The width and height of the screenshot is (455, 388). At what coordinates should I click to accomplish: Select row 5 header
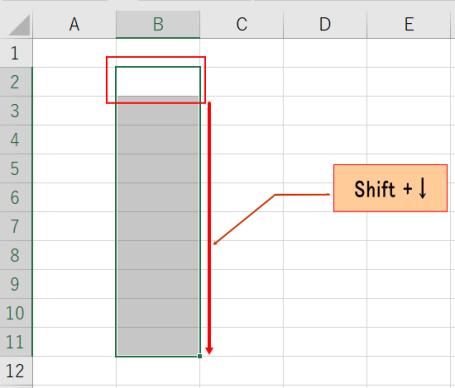16,168
